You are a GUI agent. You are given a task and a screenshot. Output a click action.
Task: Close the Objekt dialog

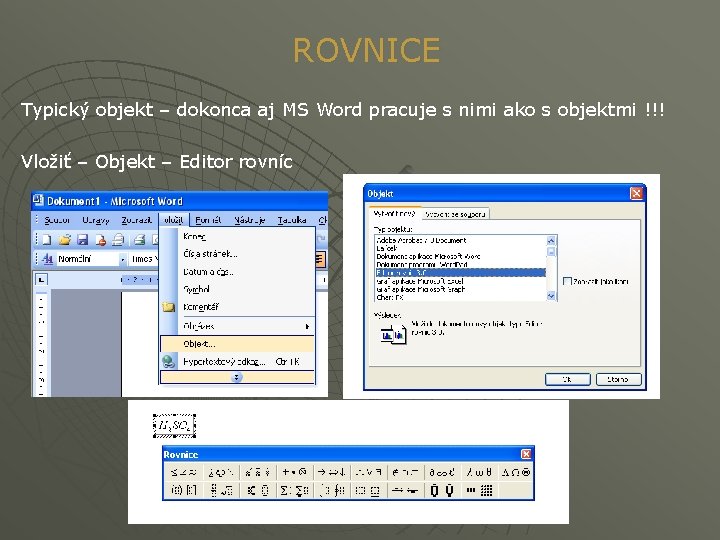[x=636, y=193]
